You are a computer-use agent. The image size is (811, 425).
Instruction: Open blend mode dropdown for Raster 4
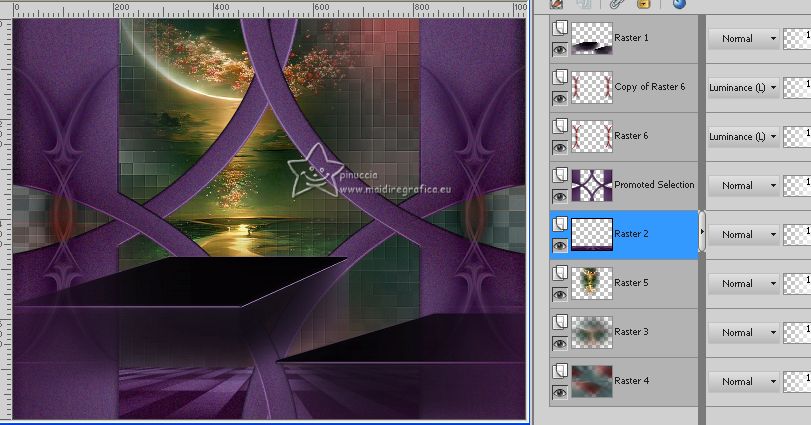click(743, 382)
